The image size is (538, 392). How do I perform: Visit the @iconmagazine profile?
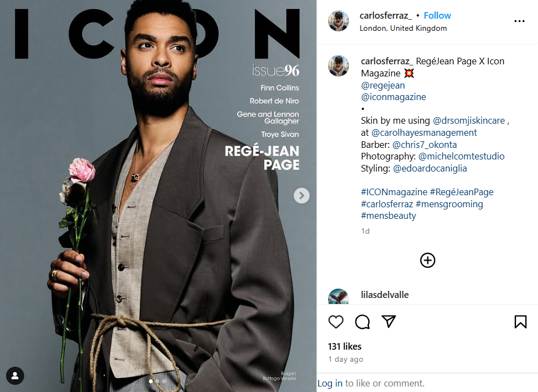(x=393, y=97)
